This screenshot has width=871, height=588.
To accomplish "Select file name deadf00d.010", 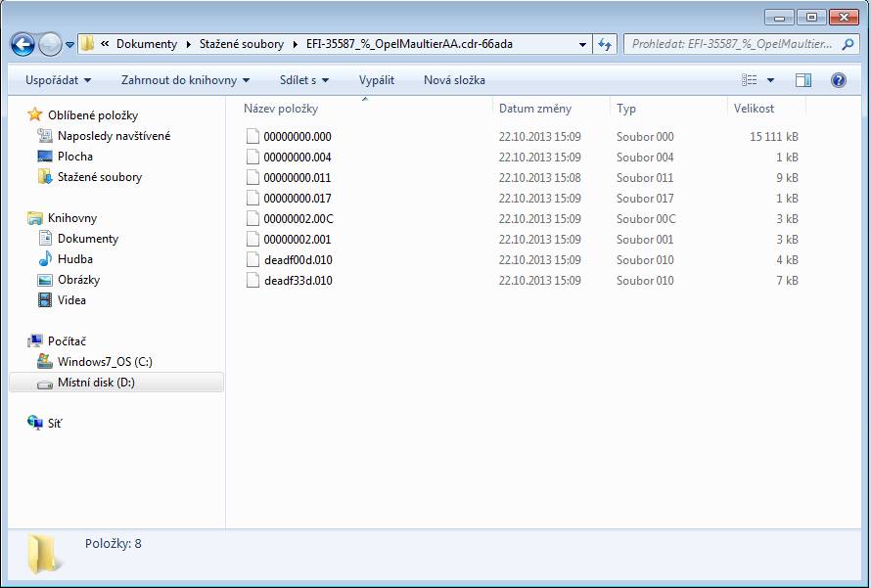I will pos(298,260).
